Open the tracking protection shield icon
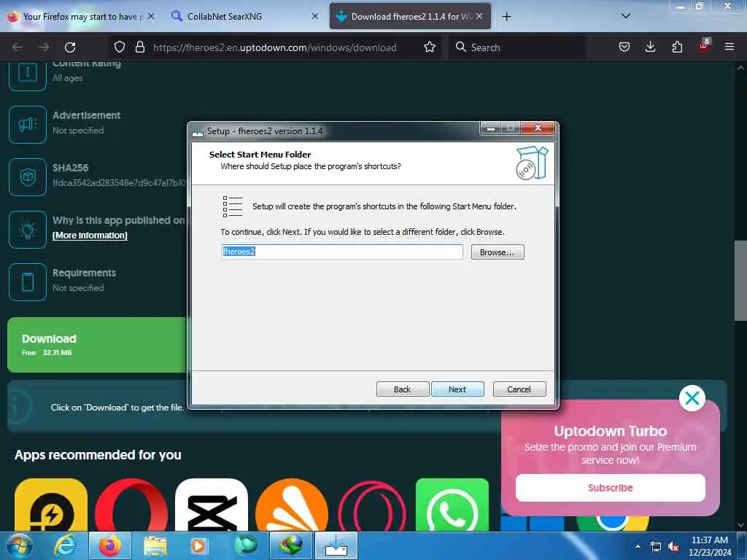Image resolution: width=747 pixels, height=560 pixels. click(120, 47)
